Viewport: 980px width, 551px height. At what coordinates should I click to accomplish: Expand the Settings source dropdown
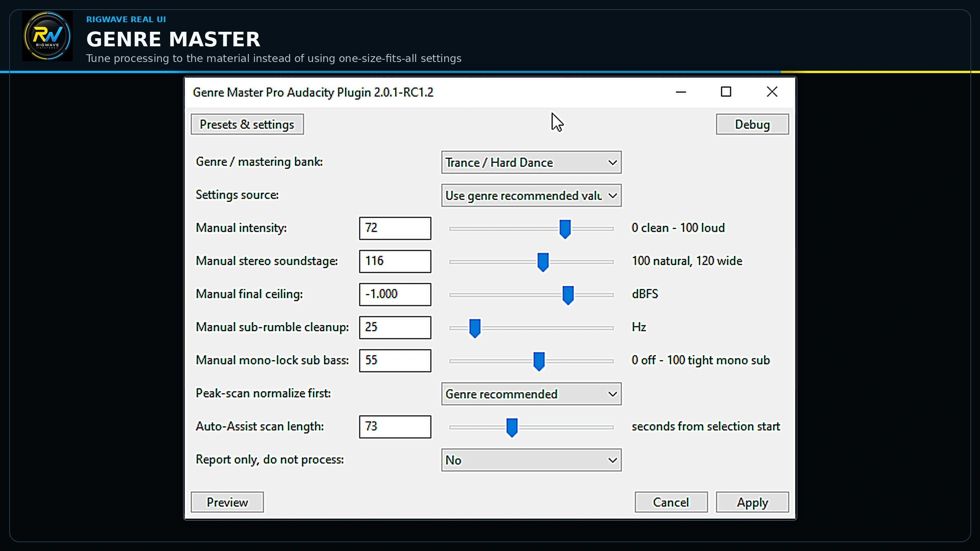click(x=531, y=196)
